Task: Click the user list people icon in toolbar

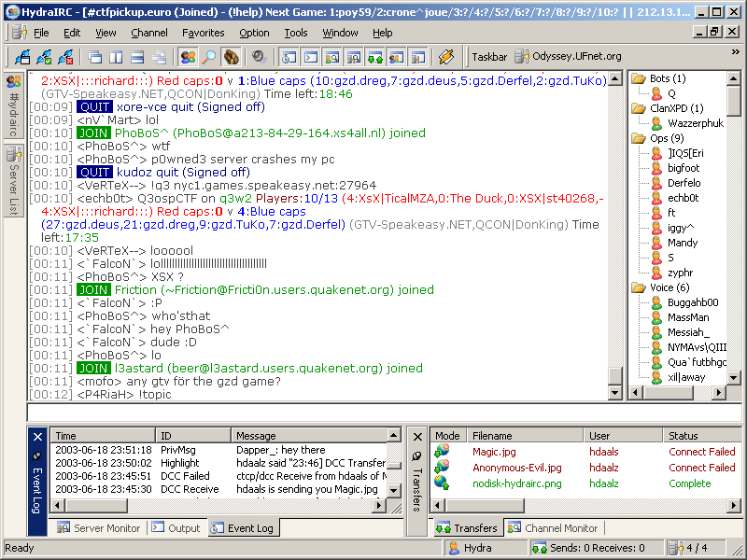Action: (x=188, y=57)
